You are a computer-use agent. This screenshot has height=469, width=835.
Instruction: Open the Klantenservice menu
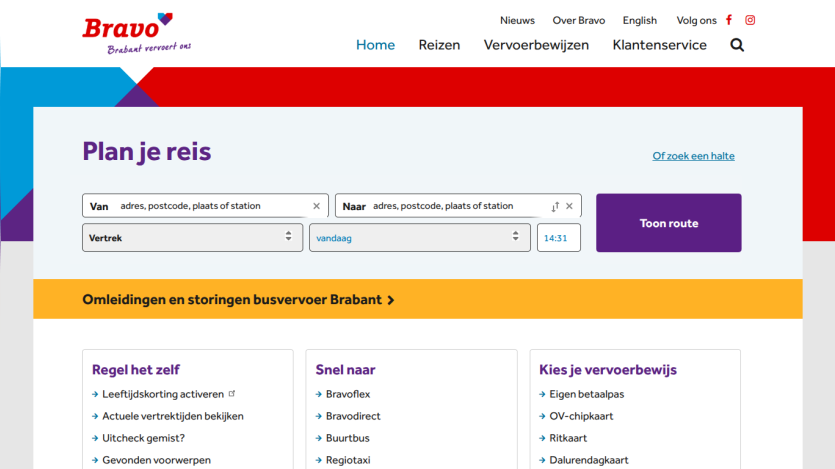pyautogui.click(x=659, y=45)
